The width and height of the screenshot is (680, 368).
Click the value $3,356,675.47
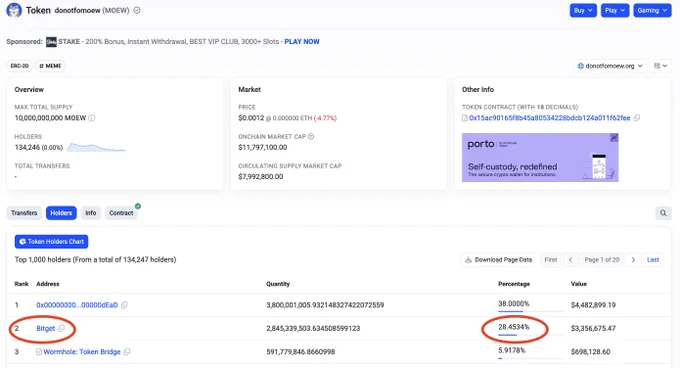(x=593, y=329)
